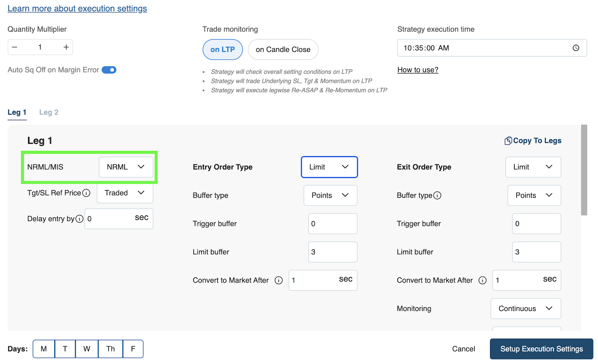Select on LTP trade monitoring
The image size is (598, 364).
(x=223, y=49)
